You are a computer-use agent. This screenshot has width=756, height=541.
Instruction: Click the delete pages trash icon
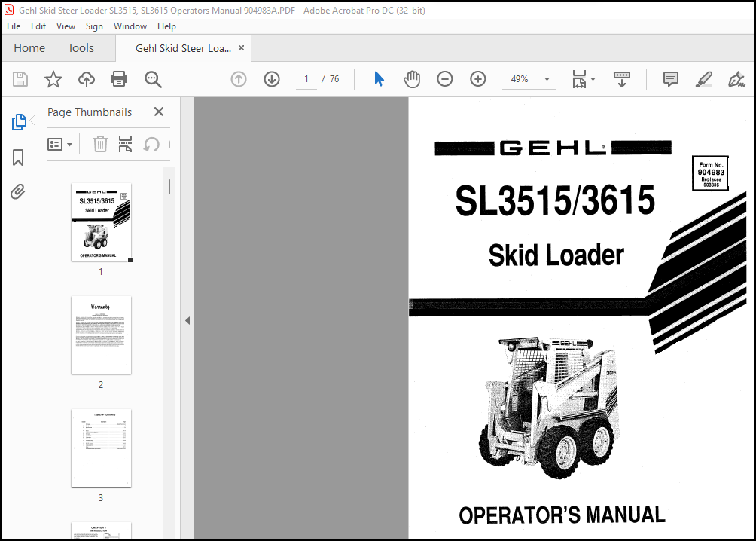click(x=100, y=145)
